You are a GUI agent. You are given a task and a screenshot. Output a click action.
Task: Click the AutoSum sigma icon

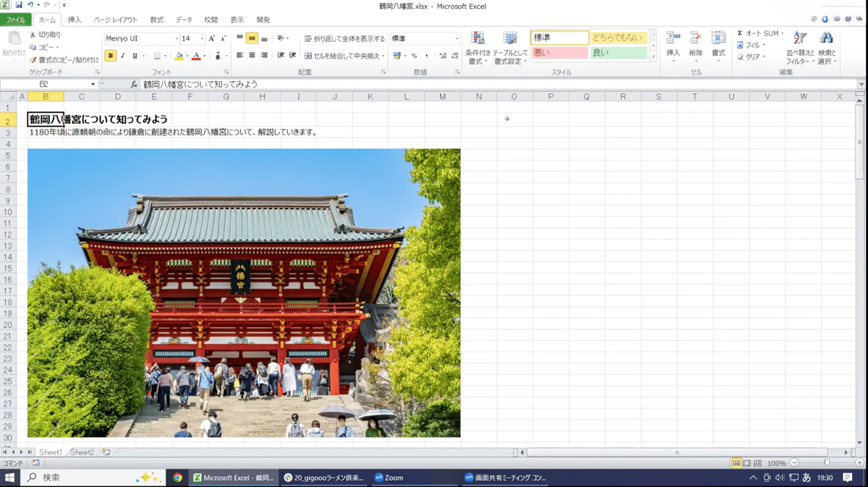tap(740, 33)
